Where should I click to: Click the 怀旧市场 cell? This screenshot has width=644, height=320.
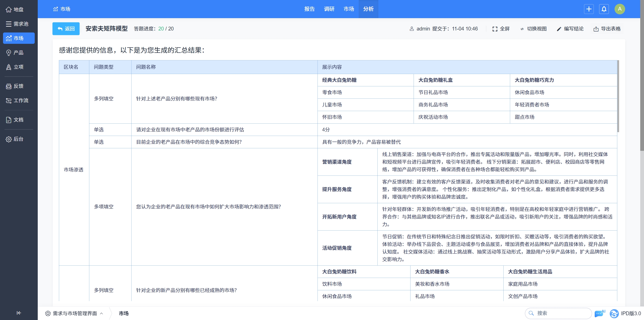coord(366,117)
